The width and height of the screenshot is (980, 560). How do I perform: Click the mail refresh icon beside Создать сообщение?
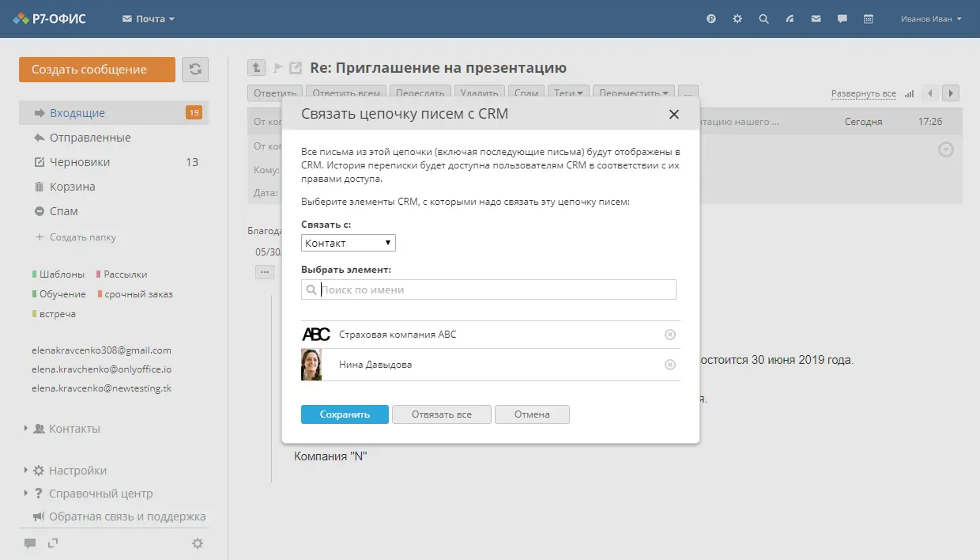click(195, 69)
